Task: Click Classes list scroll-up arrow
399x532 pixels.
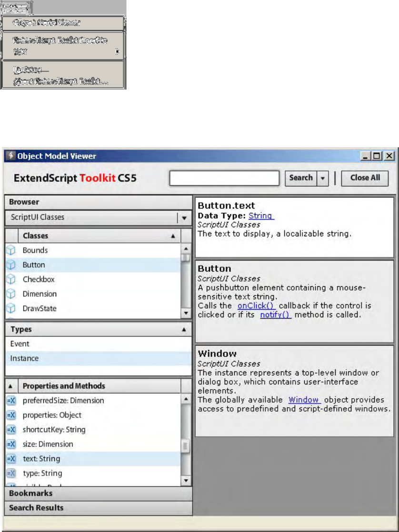Action: point(186,248)
